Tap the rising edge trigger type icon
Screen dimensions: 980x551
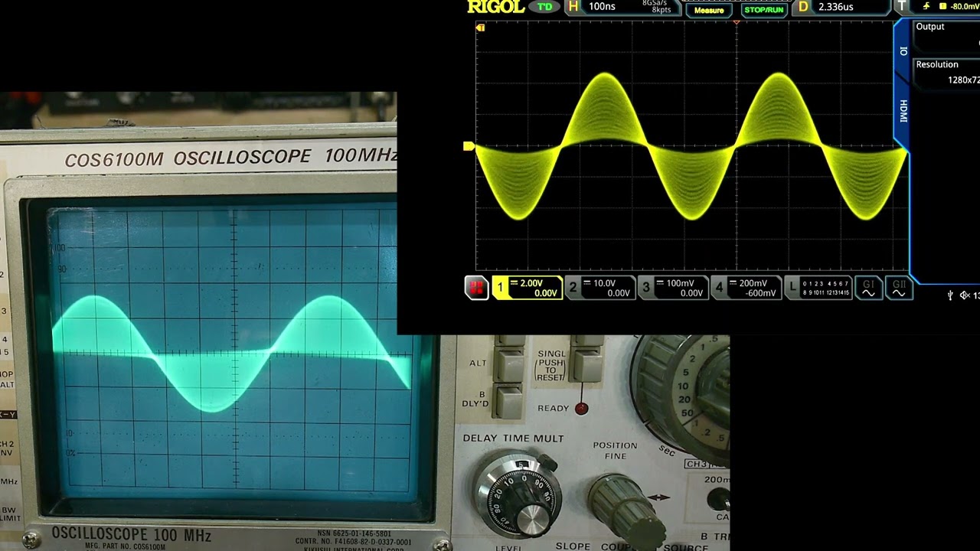click(927, 6)
